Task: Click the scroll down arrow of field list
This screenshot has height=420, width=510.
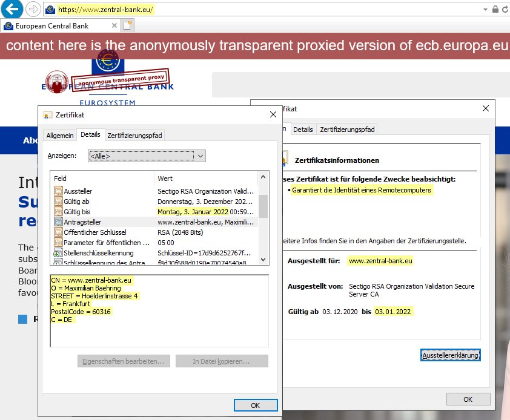Action: pos(263,260)
